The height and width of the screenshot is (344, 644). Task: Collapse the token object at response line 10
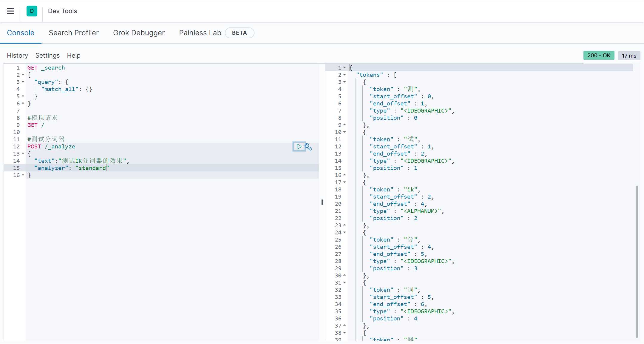pyautogui.click(x=345, y=132)
